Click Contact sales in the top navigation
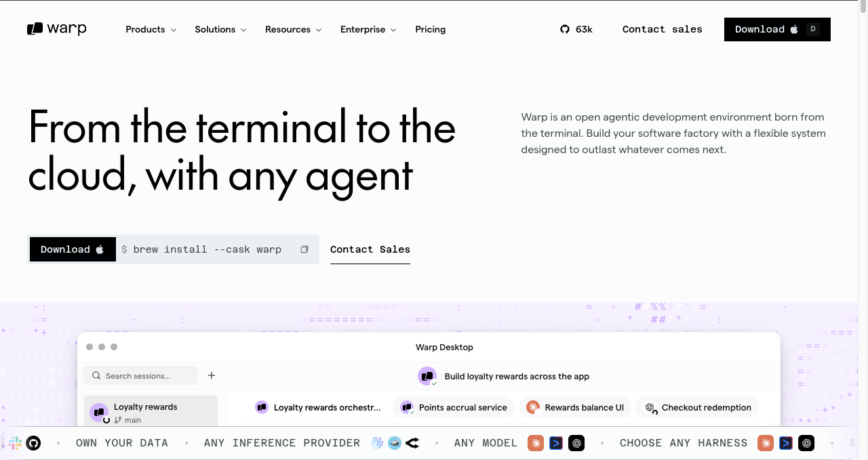Image resolution: width=868 pixels, height=460 pixels. click(x=663, y=29)
